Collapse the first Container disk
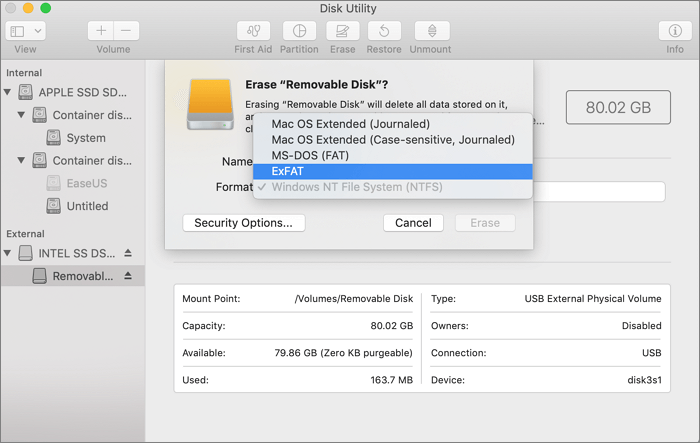Viewport: 700px width, 443px height. click(x=23, y=115)
